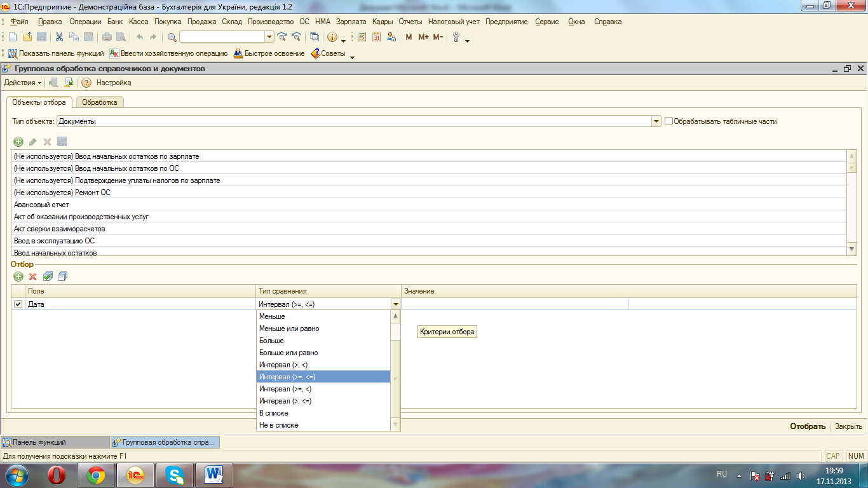This screenshot has width=868, height=488.
Task: Click the New document toolbar icon
Action: click(x=12, y=37)
